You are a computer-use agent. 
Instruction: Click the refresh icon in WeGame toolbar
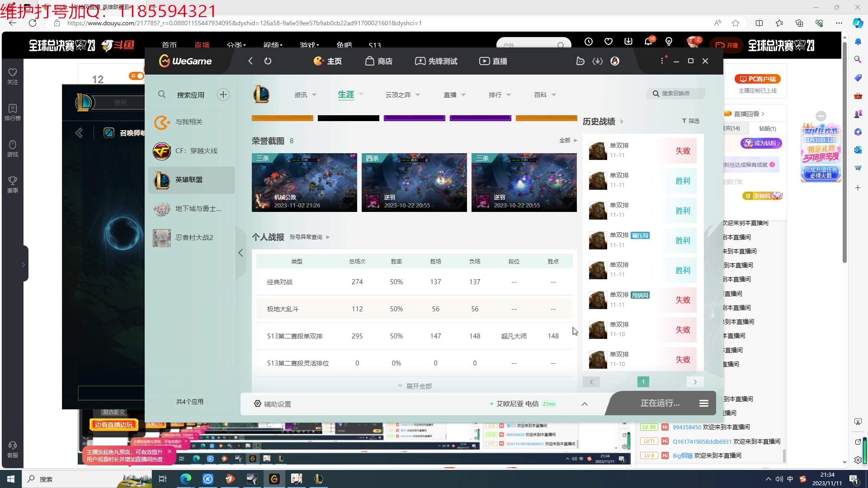click(268, 61)
